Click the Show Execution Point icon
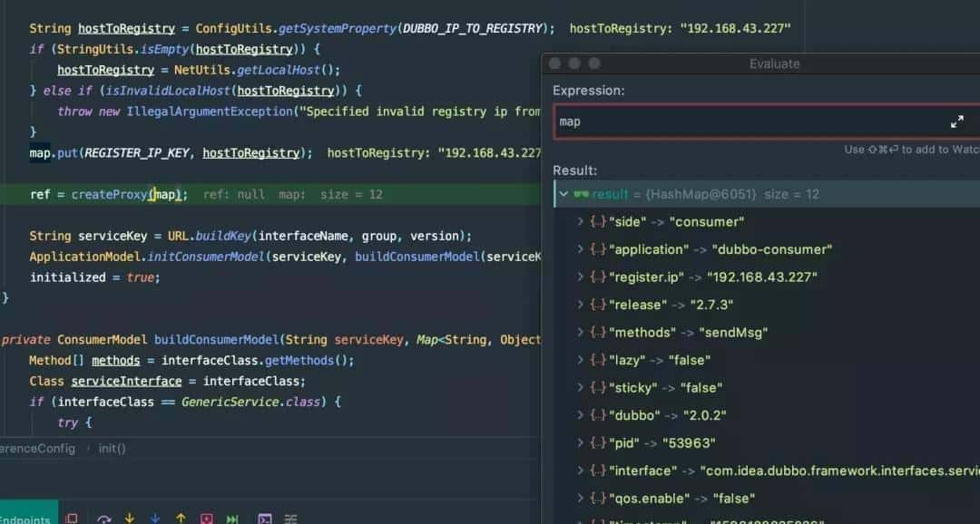The width and height of the screenshot is (980, 524). coord(72,519)
